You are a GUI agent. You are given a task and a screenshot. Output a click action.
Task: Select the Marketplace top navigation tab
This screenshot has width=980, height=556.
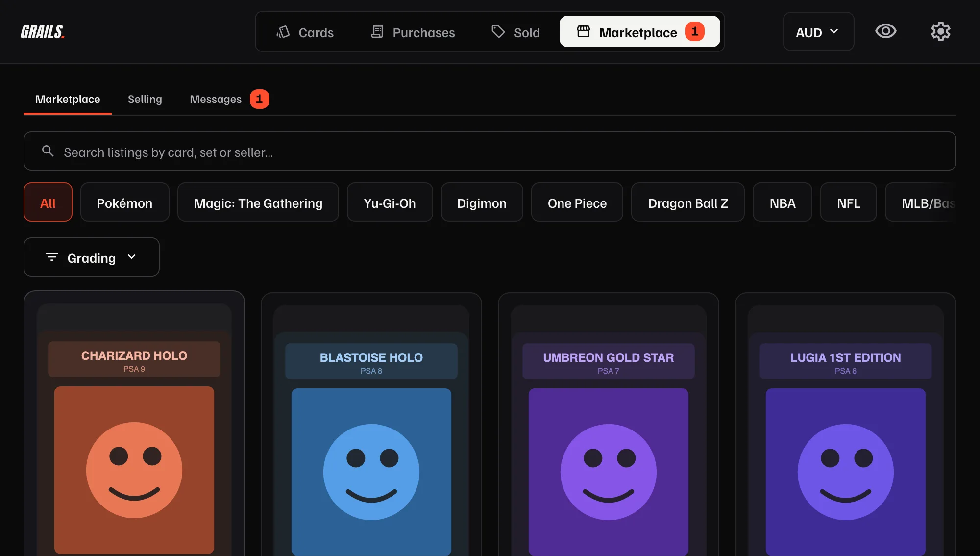(x=640, y=32)
